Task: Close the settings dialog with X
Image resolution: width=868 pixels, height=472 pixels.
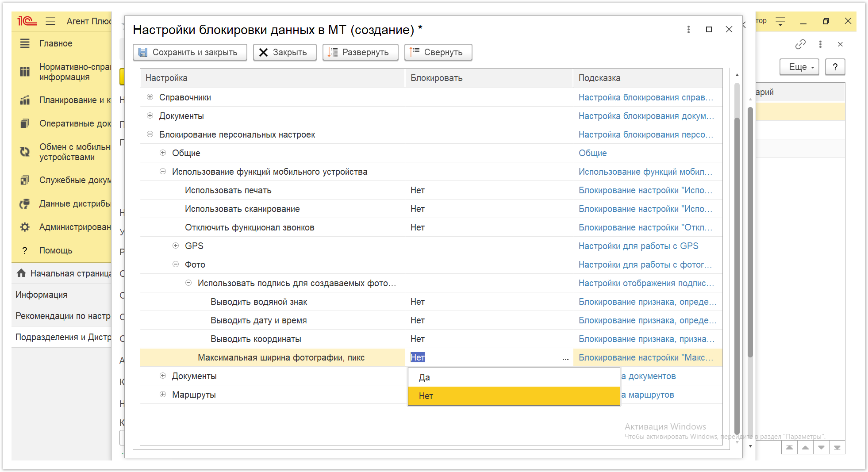Action: click(729, 29)
